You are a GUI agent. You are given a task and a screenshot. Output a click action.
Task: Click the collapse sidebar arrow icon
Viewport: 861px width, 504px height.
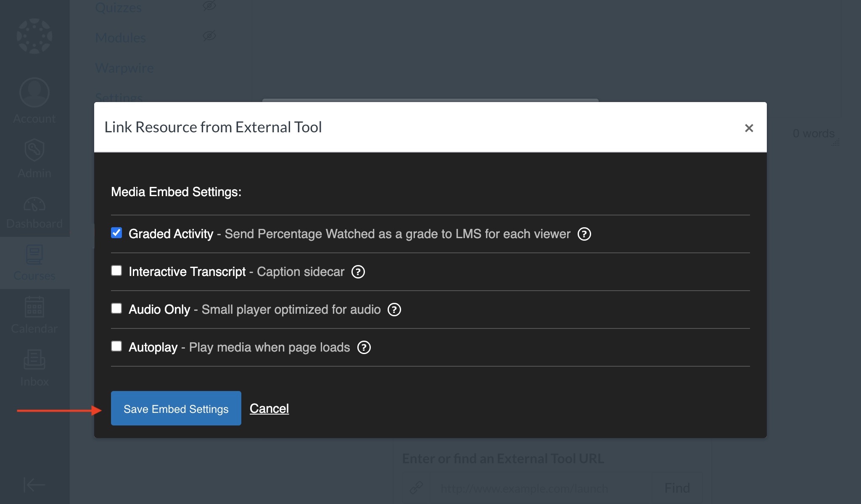click(34, 485)
